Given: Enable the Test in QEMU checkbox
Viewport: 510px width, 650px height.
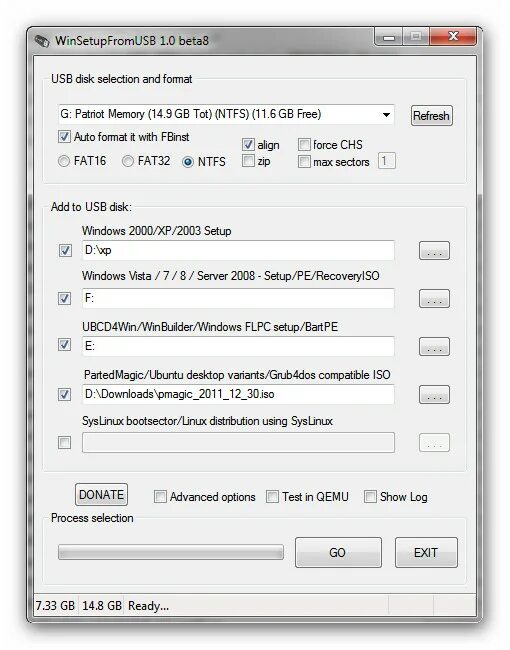Looking at the screenshot, I should click(272, 496).
